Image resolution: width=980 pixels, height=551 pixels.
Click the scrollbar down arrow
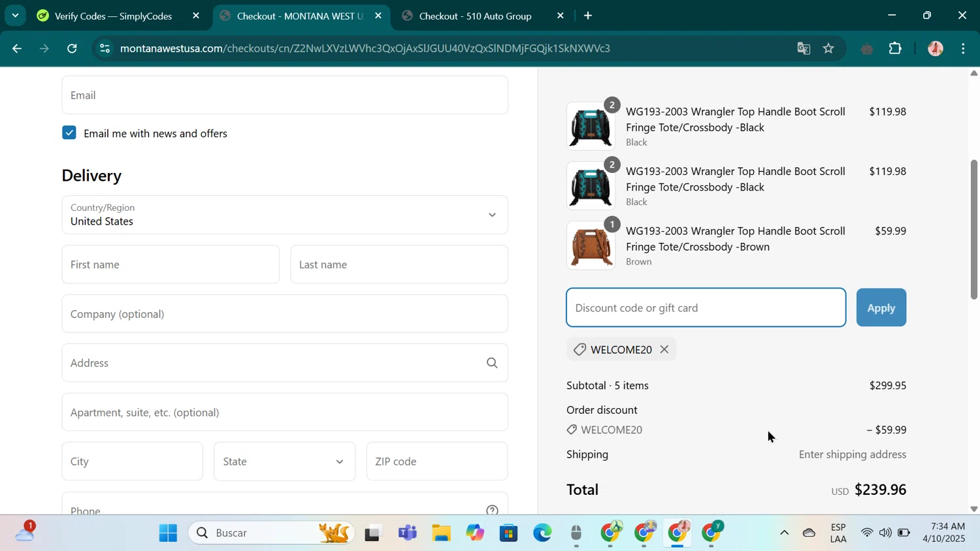tap(974, 509)
